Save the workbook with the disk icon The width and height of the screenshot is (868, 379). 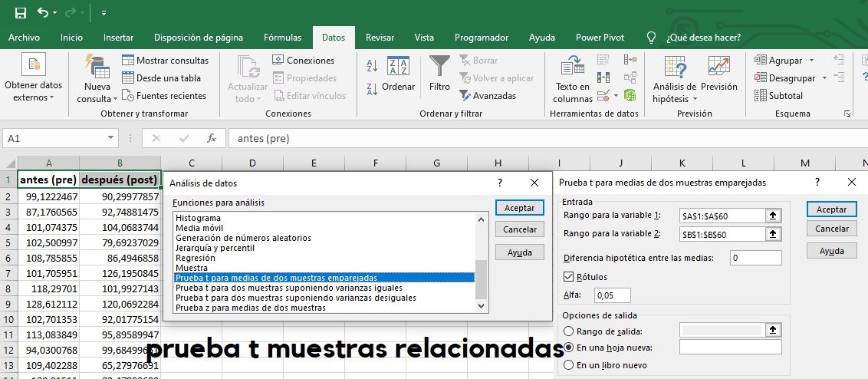tap(21, 12)
